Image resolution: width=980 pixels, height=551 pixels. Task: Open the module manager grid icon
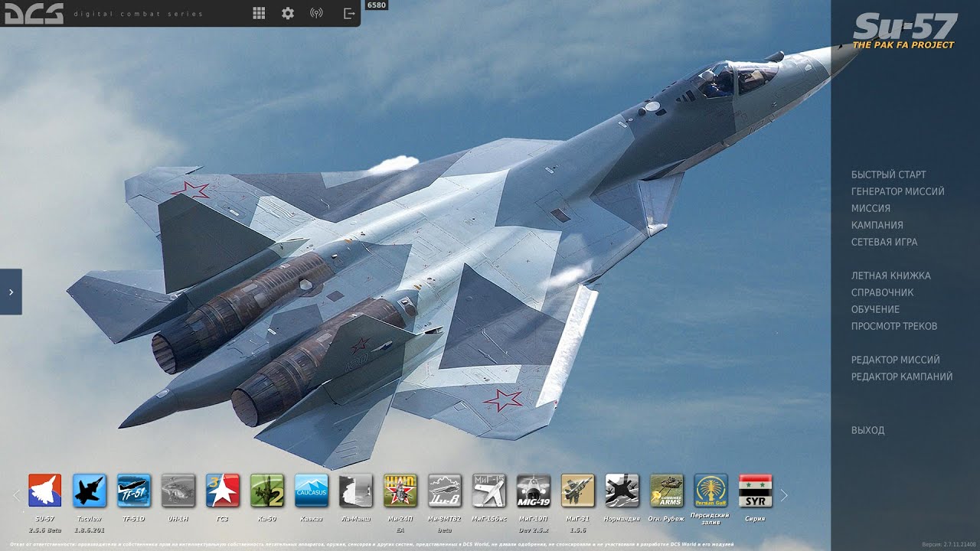tap(259, 13)
